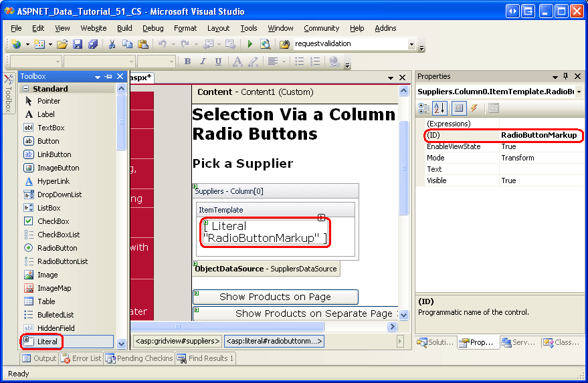Toggle Bold formatting button
This screenshot has height=383, width=588.
tap(187, 61)
